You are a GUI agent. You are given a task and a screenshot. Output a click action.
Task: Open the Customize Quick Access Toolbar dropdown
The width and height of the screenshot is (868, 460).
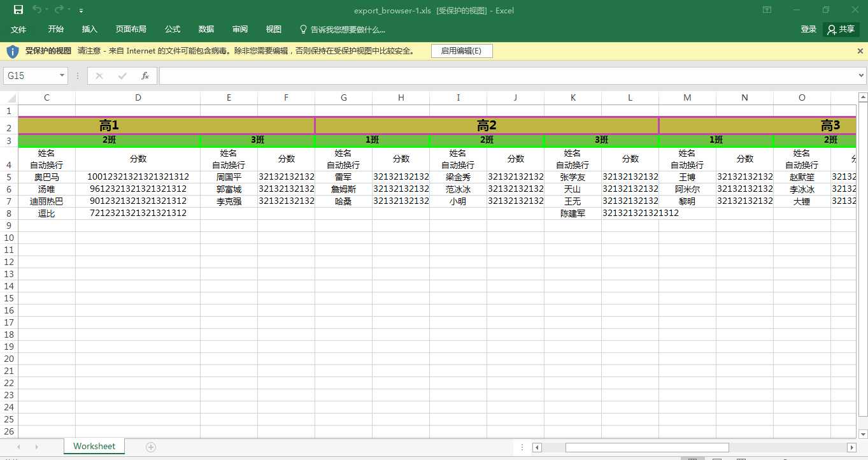click(81, 11)
